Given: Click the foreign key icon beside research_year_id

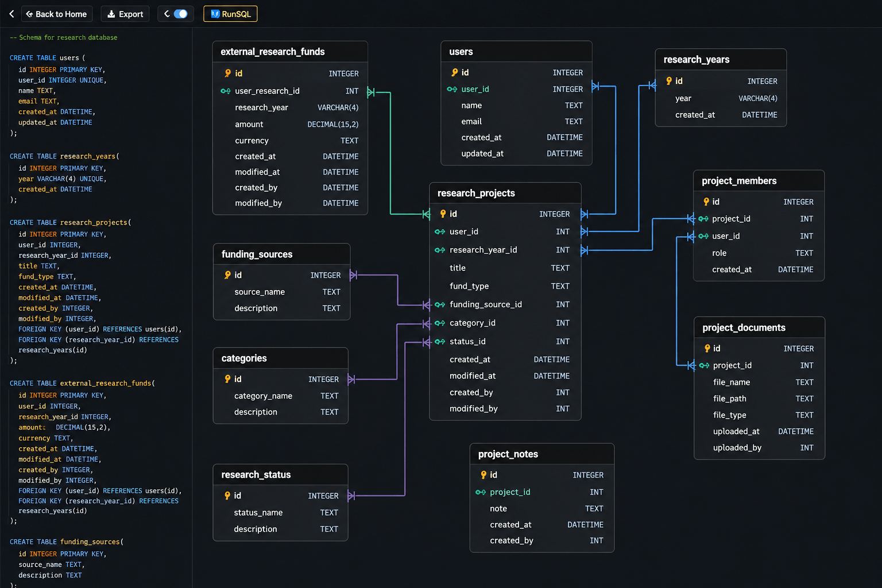Looking at the screenshot, I should (x=440, y=250).
